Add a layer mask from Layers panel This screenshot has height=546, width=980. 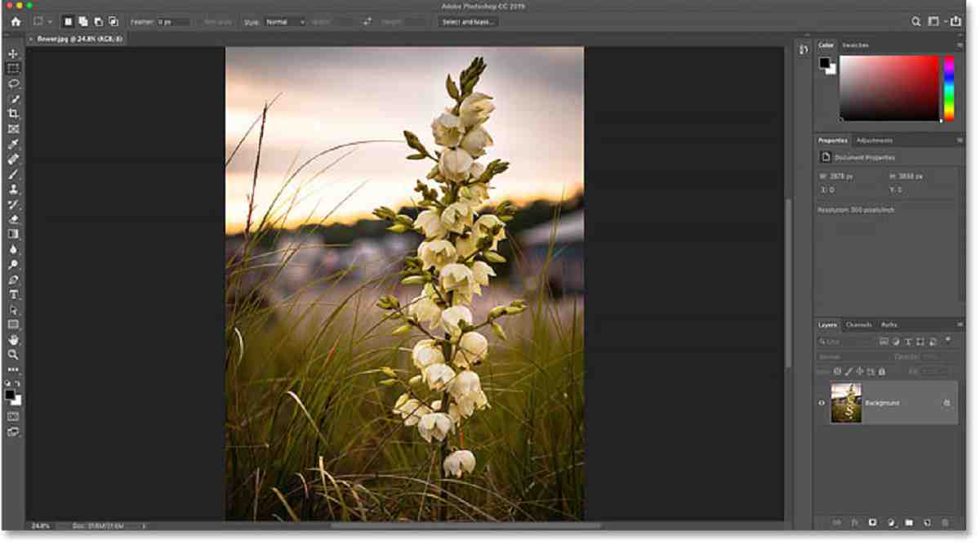tap(872, 521)
